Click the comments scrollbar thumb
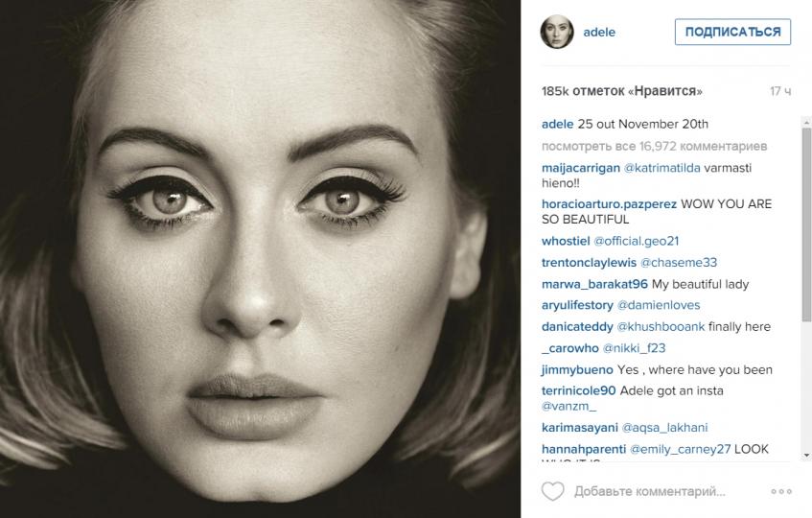Screen dimensions: 812x518 (x=806, y=225)
